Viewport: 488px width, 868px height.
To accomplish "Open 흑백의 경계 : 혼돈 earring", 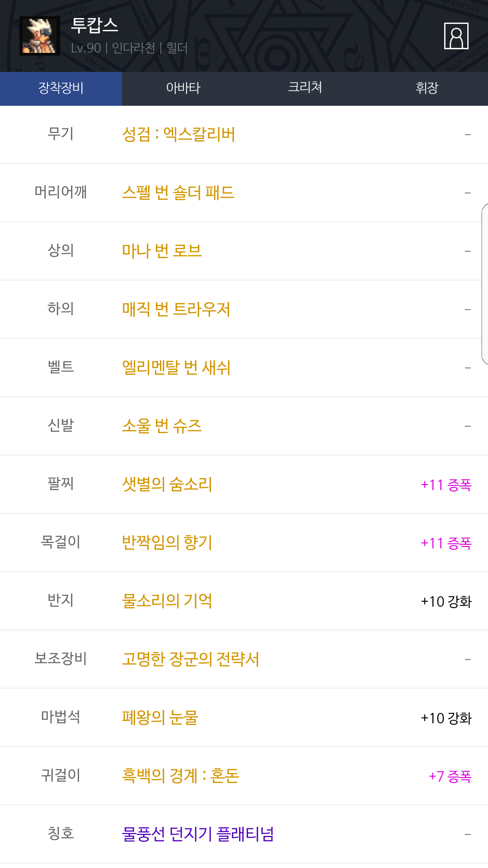I will (x=180, y=776).
